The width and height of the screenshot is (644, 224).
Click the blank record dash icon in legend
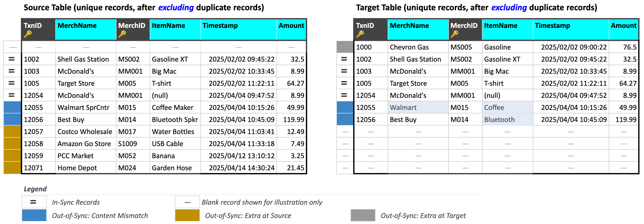187,202
